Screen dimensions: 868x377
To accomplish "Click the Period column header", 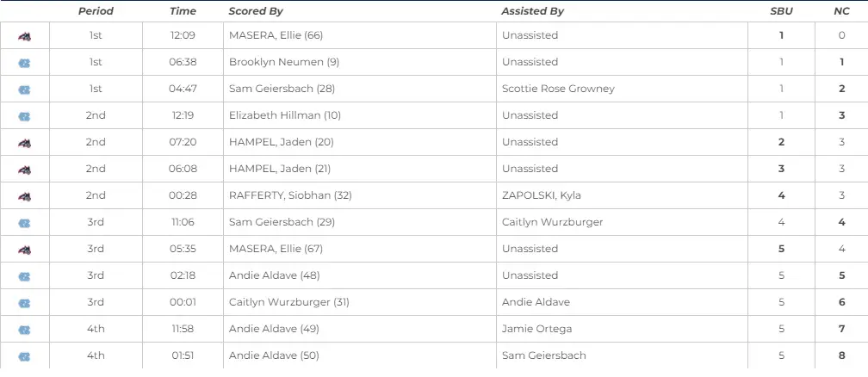I will (96, 11).
